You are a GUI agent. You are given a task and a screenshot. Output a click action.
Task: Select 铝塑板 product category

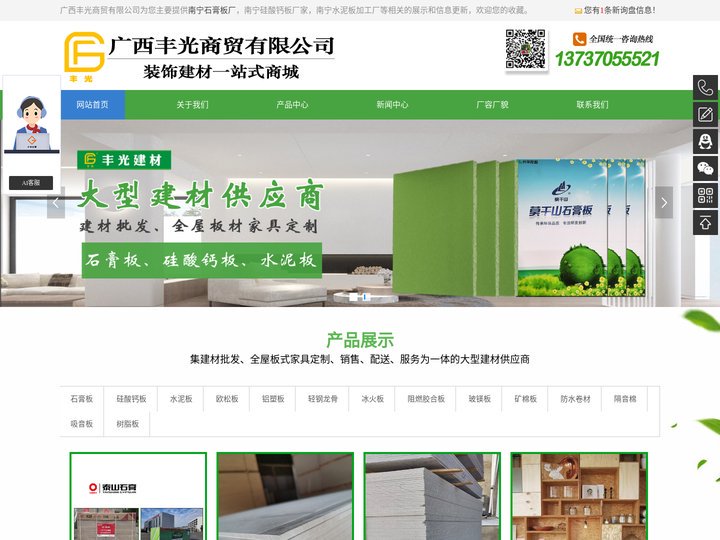(x=273, y=399)
